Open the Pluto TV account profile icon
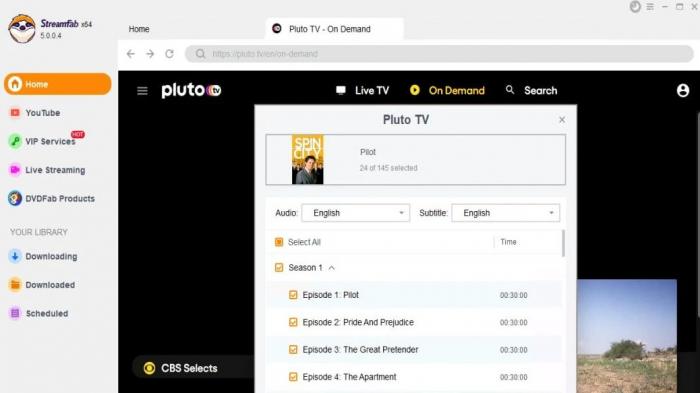 (x=683, y=91)
